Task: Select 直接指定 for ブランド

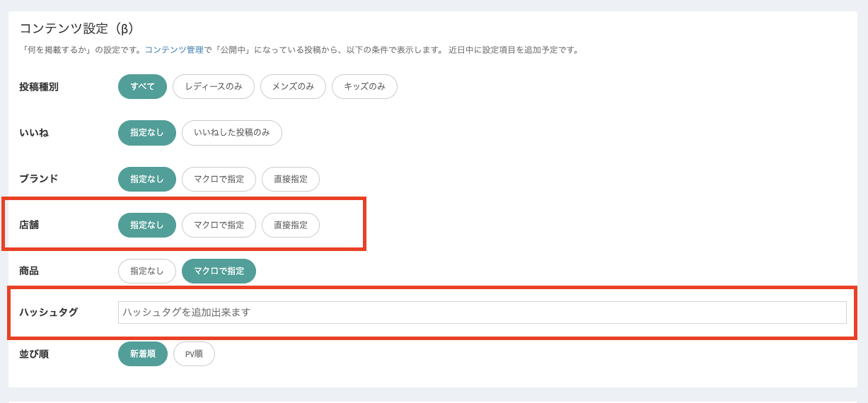Action: pyautogui.click(x=291, y=179)
